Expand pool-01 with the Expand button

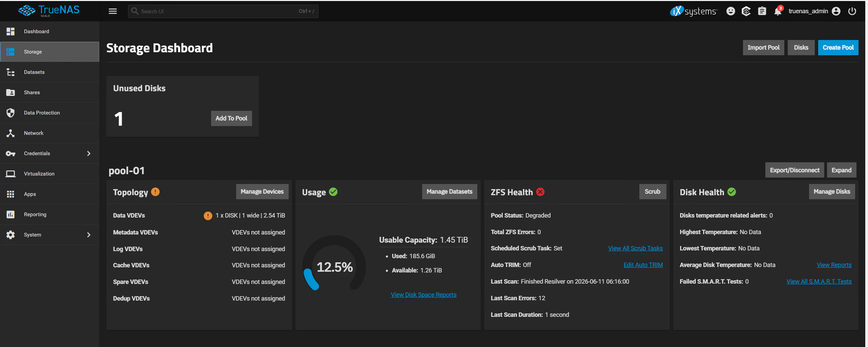[841, 170]
